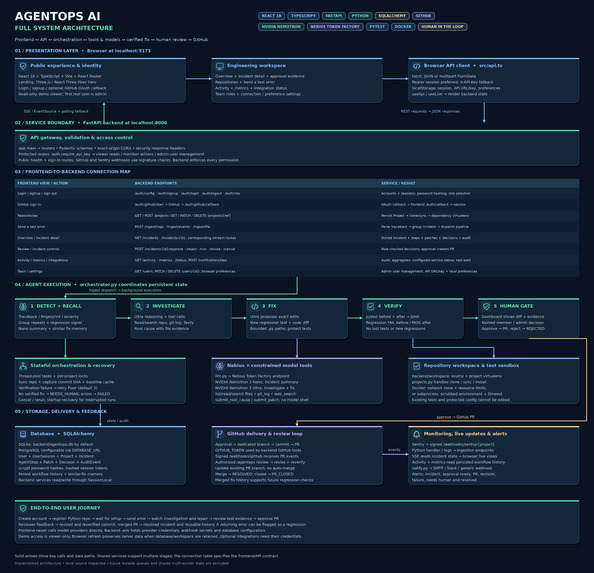
Task: Click the FULL SYSTEM ARCHITECTURE subtitle
Action: (64, 28)
